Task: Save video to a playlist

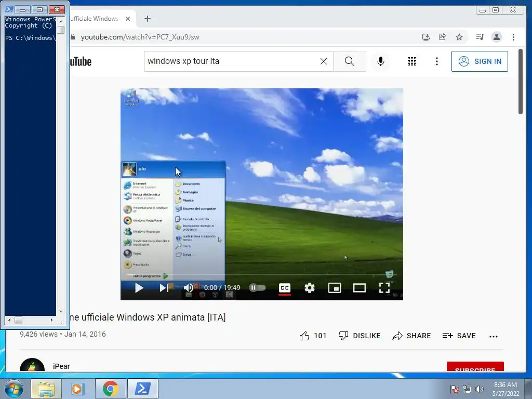Action: [459, 336]
